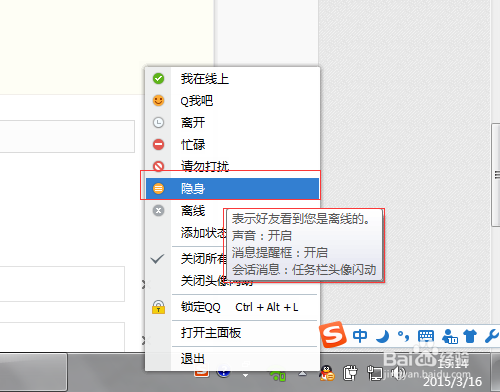Toggle Sogou 中 Chinese/English mode
This screenshot has height=392, width=500.
(360, 336)
